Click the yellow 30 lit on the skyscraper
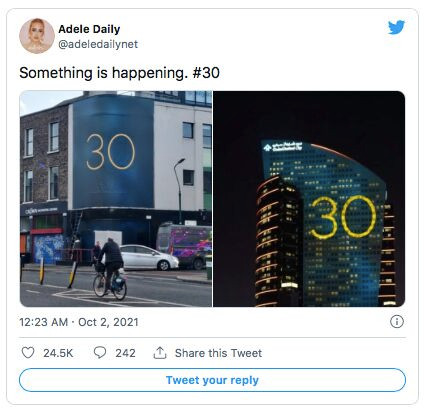The image size is (425, 410). tap(342, 217)
